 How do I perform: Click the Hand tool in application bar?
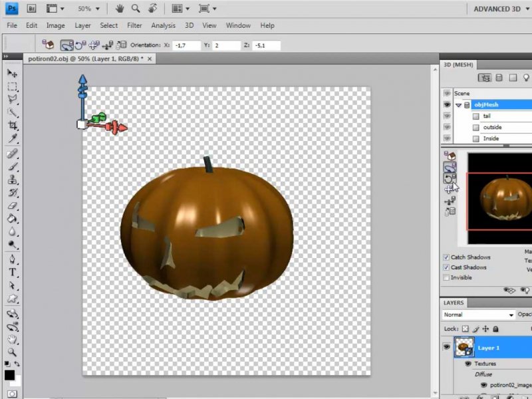coord(120,9)
